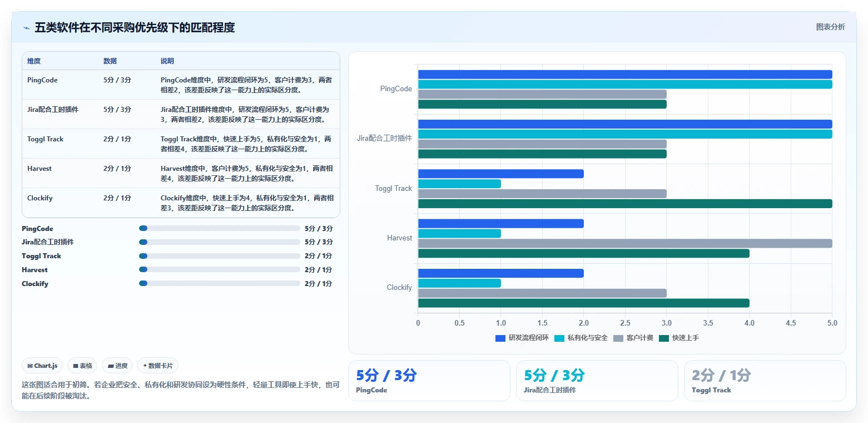
Task: Click the Harvest progress list label
Action: pyautogui.click(x=34, y=270)
